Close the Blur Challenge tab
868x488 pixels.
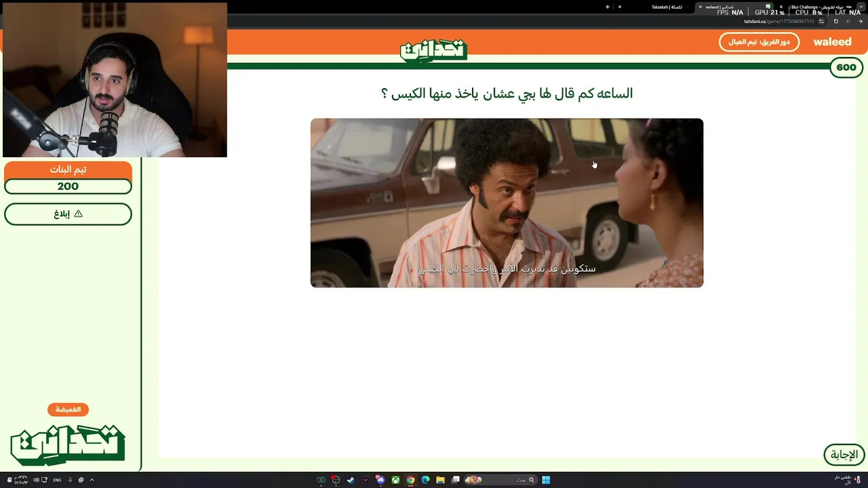click(781, 7)
